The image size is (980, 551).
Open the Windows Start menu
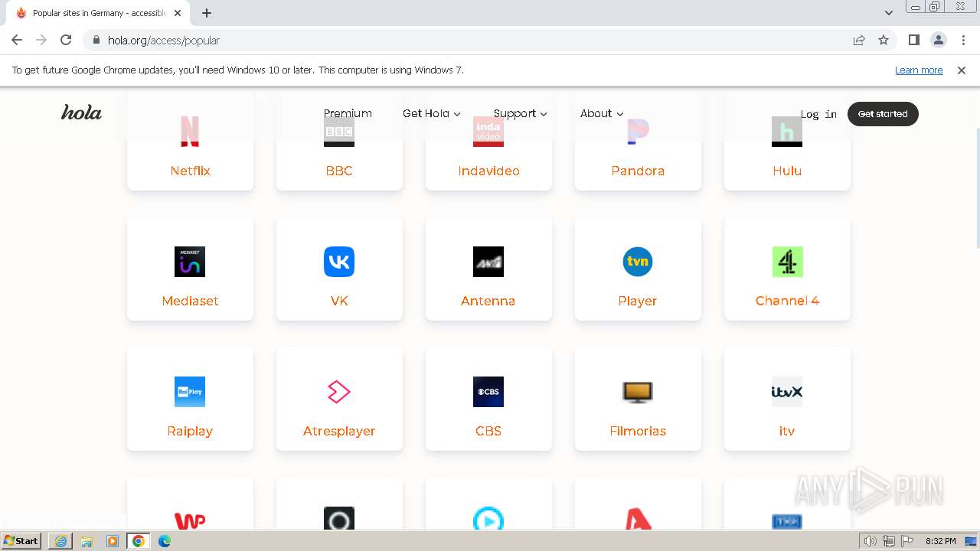pyautogui.click(x=21, y=540)
